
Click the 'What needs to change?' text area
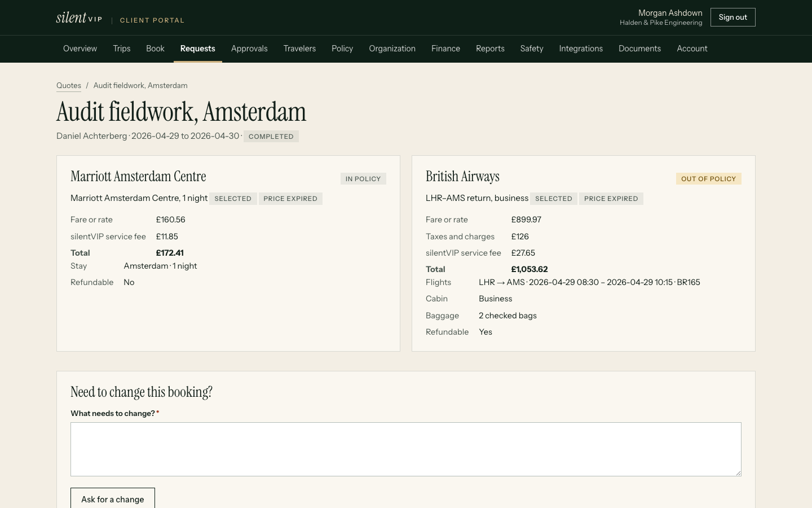pyautogui.click(x=406, y=449)
